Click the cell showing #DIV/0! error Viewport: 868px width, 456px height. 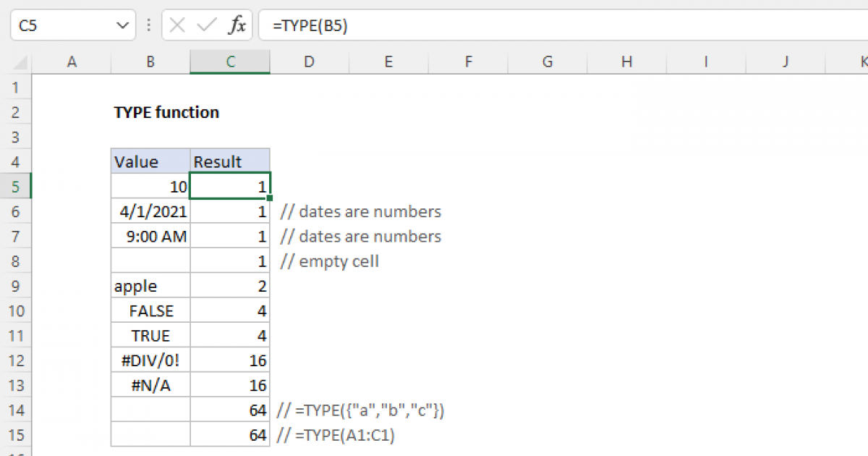tap(150, 360)
